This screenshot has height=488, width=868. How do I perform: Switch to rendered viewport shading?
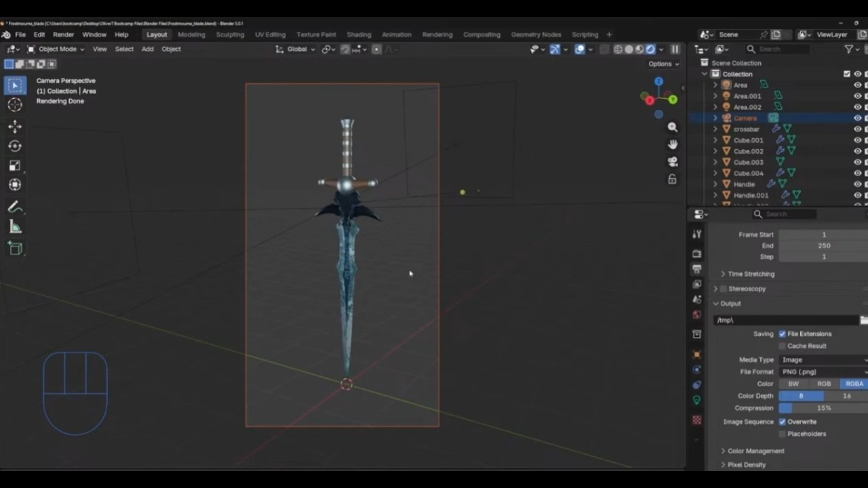click(650, 49)
